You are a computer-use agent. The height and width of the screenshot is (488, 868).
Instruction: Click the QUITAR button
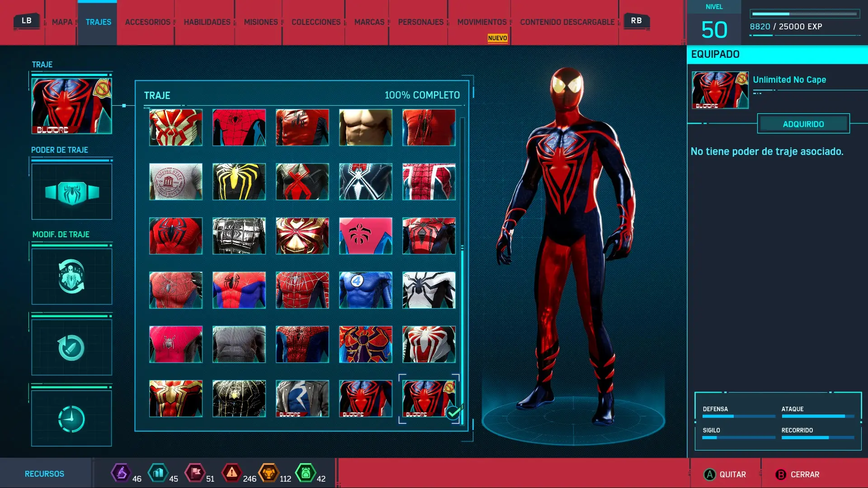click(725, 474)
